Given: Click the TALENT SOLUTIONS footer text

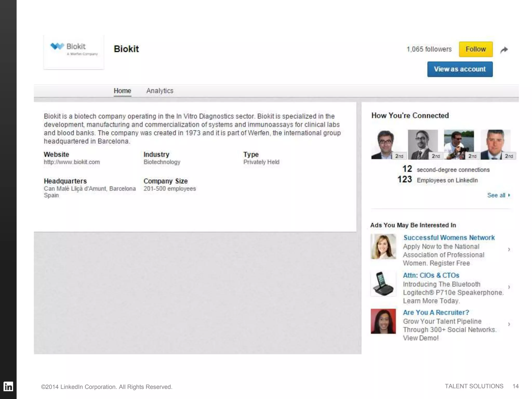Looking at the screenshot, I should 474,386.
